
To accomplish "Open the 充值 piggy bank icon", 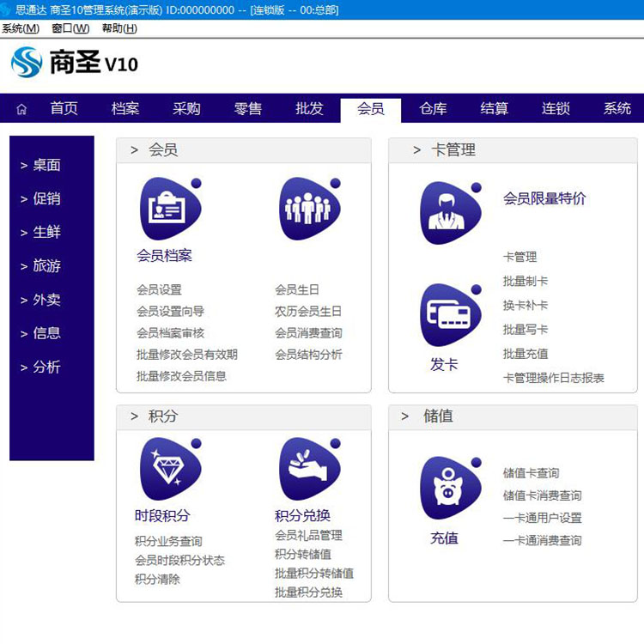I will point(451,488).
